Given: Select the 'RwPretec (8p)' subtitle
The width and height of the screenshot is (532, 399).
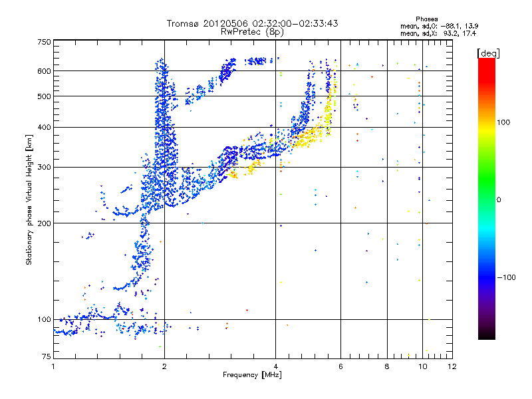Looking at the screenshot, I should pos(252,32).
